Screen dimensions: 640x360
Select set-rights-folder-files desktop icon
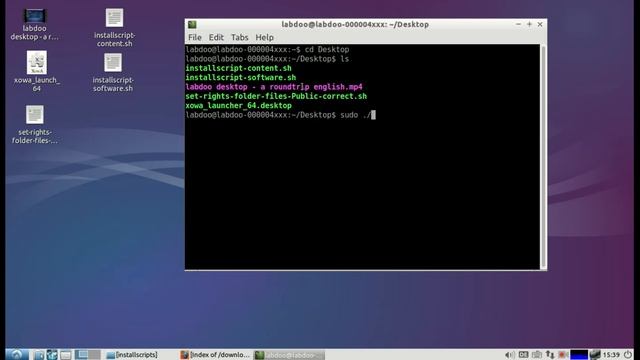pyautogui.click(x=35, y=125)
